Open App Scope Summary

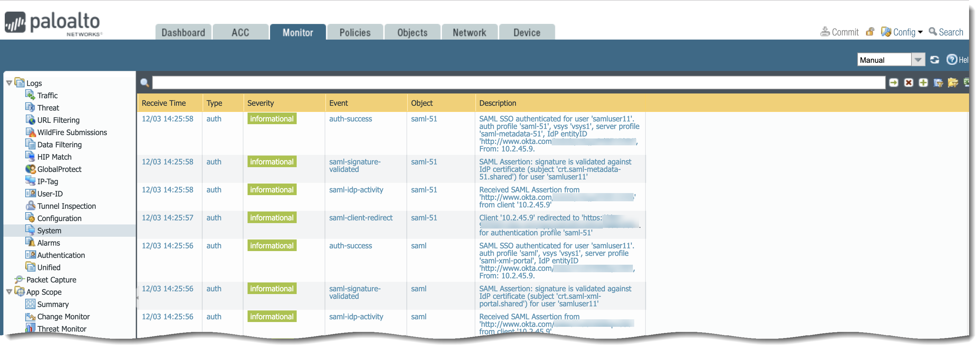click(x=53, y=304)
